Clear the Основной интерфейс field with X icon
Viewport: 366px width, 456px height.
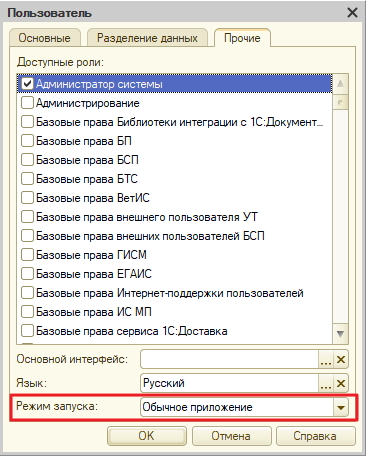pos(341,359)
